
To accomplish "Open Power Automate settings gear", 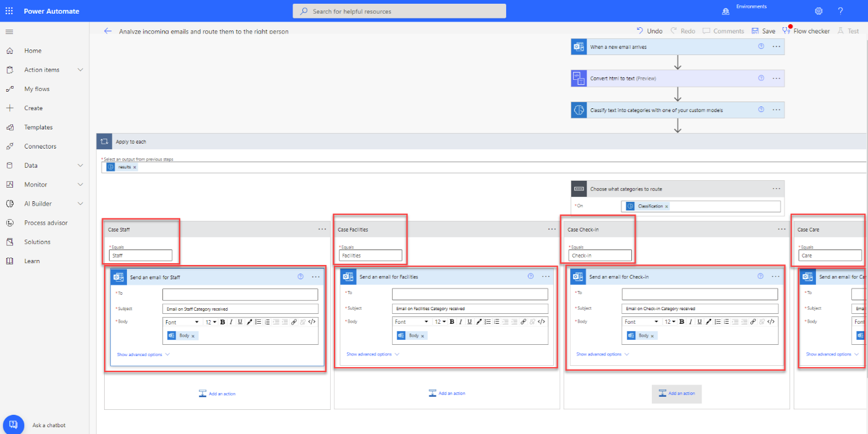I will pyautogui.click(x=818, y=11).
